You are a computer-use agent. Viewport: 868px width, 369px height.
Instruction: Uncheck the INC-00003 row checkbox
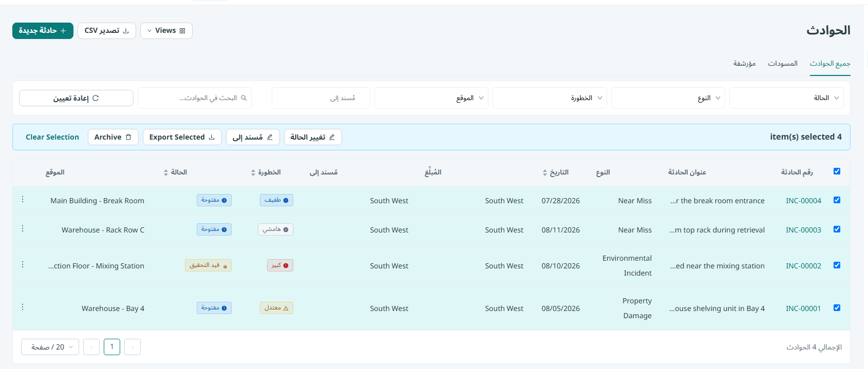[x=837, y=229]
